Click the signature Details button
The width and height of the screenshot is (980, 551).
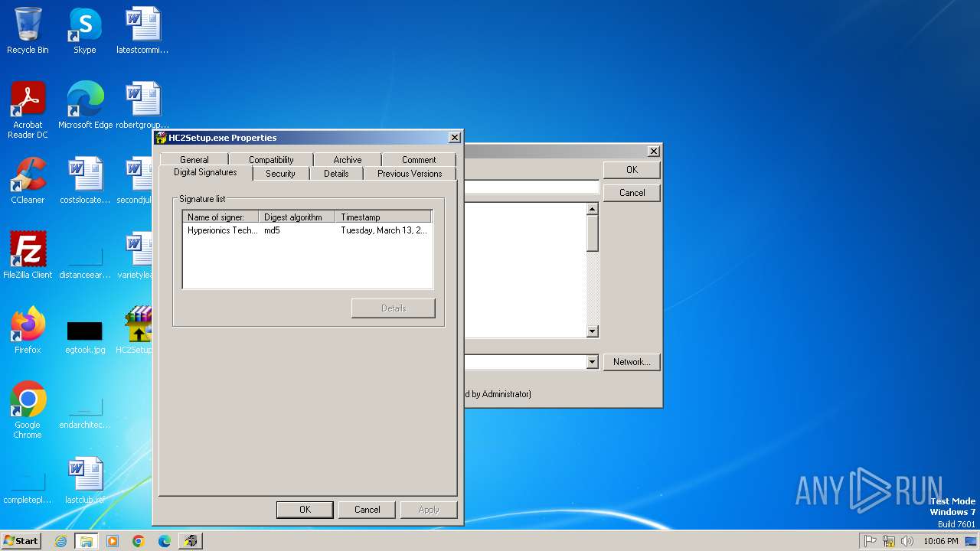394,308
